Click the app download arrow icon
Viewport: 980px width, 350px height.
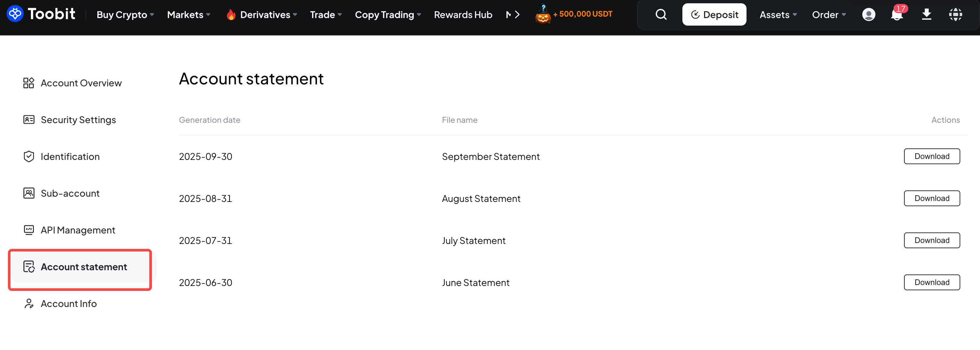(926, 14)
